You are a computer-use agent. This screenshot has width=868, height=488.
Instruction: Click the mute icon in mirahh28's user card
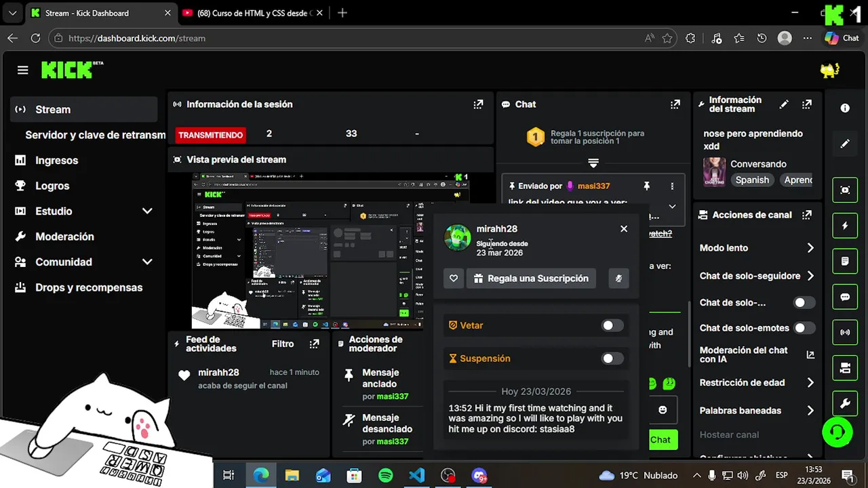618,278
